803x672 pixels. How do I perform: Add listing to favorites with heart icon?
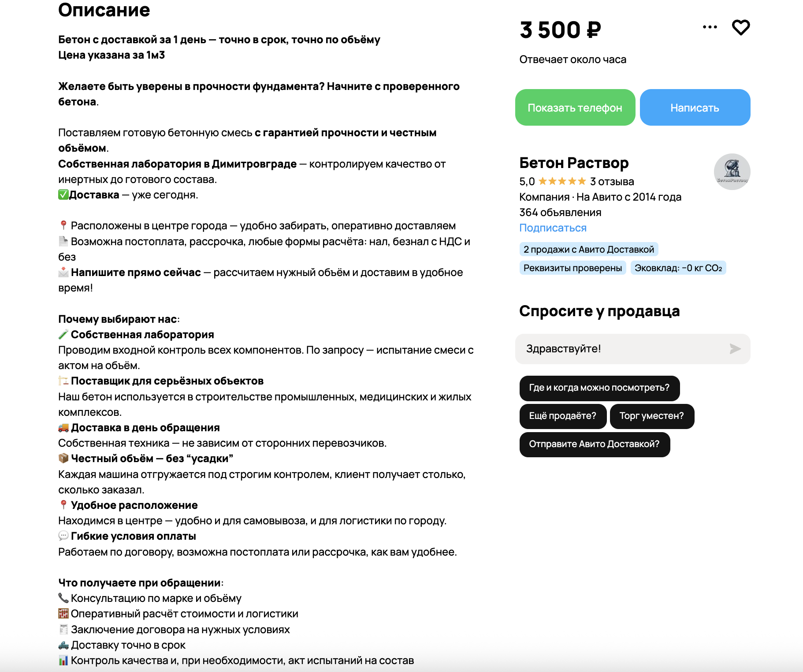(741, 27)
